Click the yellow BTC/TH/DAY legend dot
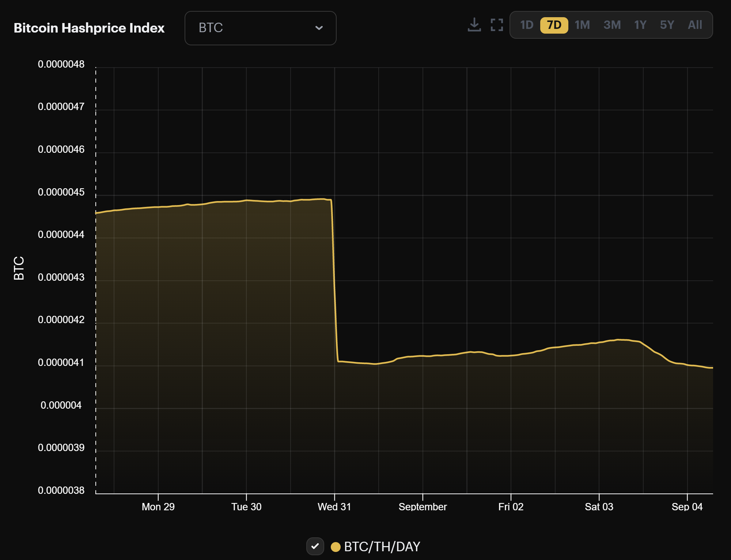731x560 pixels. pos(336,547)
